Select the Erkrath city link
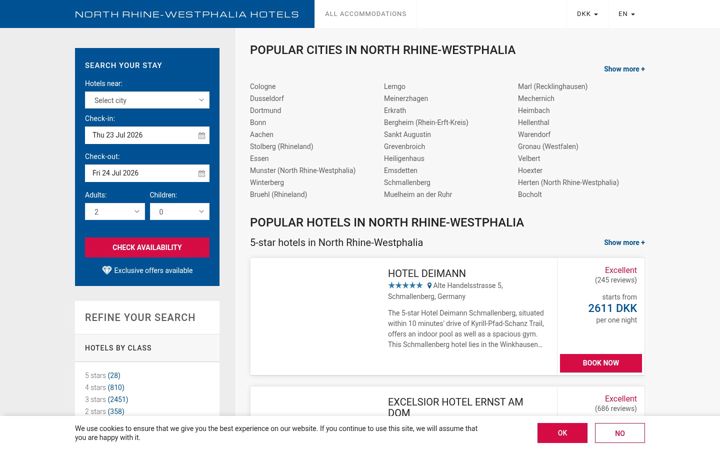The height and width of the screenshot is (450, 720). tap(395, 110)
